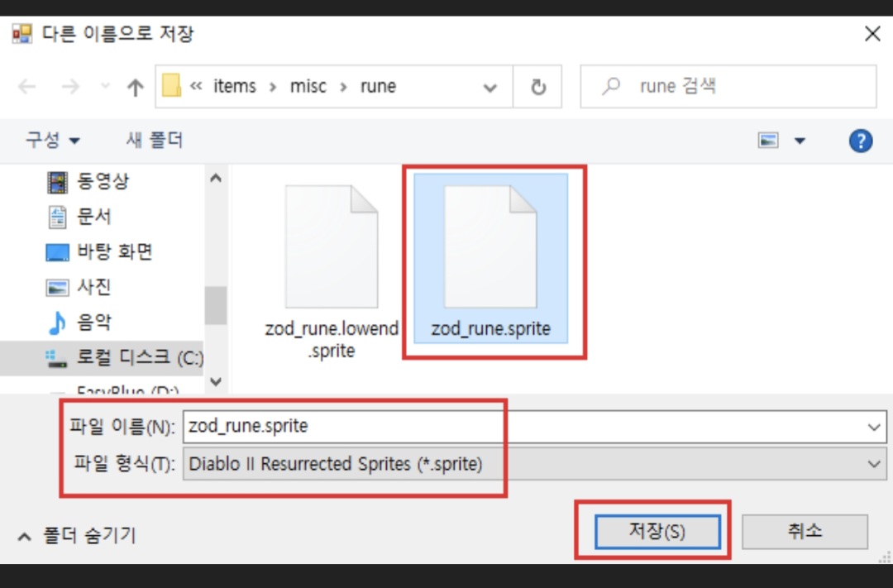Open 바탕 화면 in navigation pane
Image resolution: width=893 pixels, height=588 pixels.
click(x=114, y=251)
